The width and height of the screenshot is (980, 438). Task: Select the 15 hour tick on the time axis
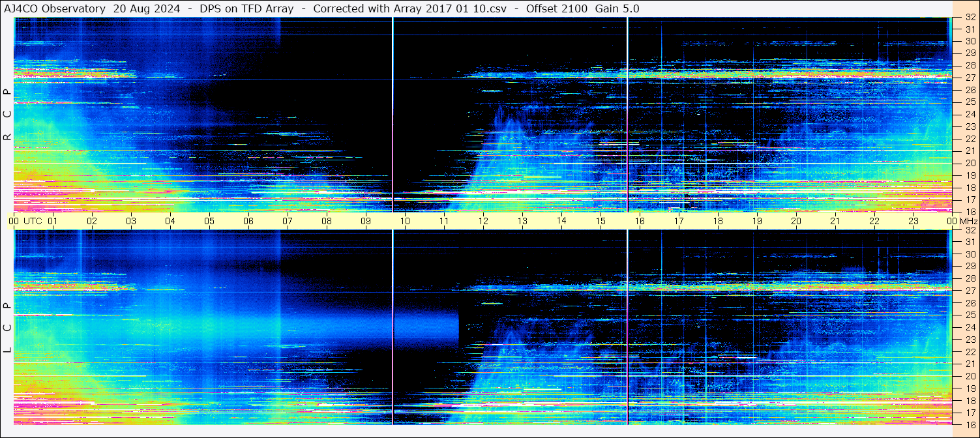click(x=601, y=221)
